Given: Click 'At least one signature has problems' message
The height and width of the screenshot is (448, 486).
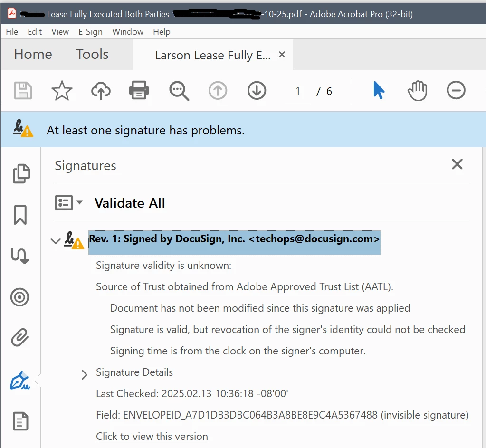Looking at the screenshot, I should (146, 130).
